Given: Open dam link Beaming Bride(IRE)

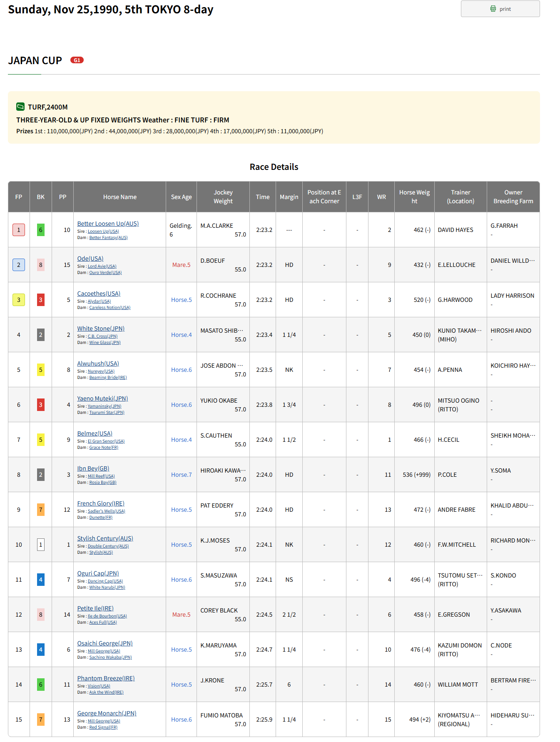Looking at the screenshot, I should click(x=108, y=378).
